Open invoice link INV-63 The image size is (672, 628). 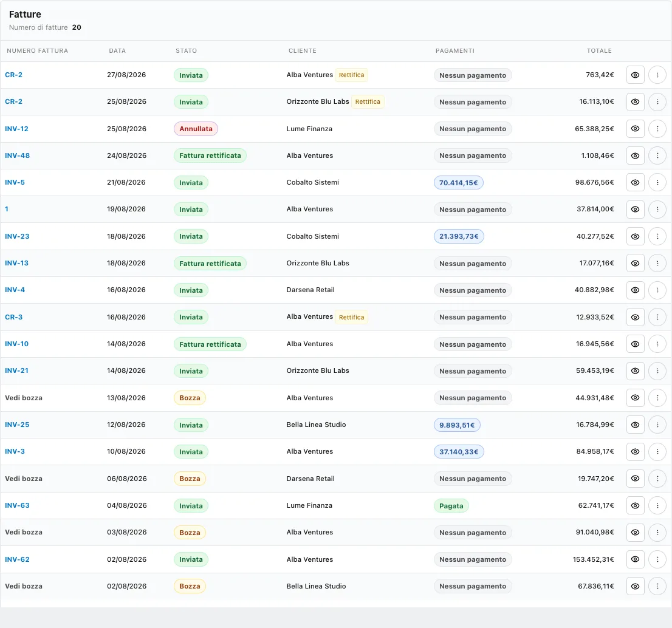click(x=17, y=505)
